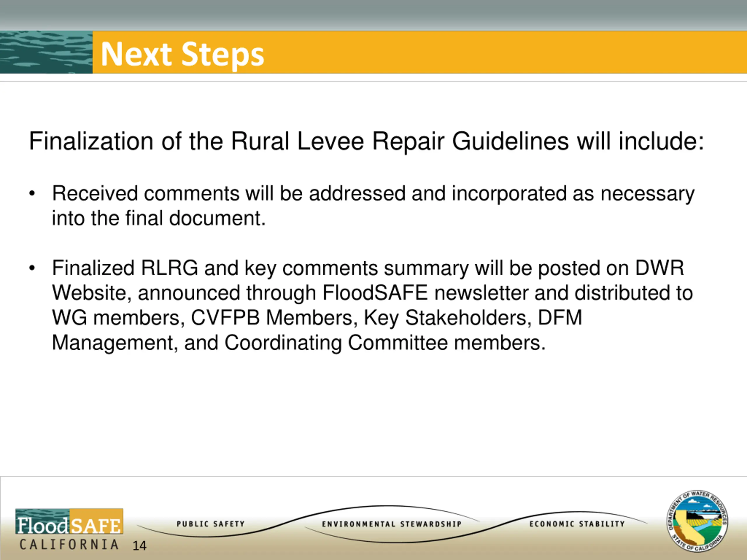Click the Coordinating Committee members text

pyautogui.click(x=385, y=343)
